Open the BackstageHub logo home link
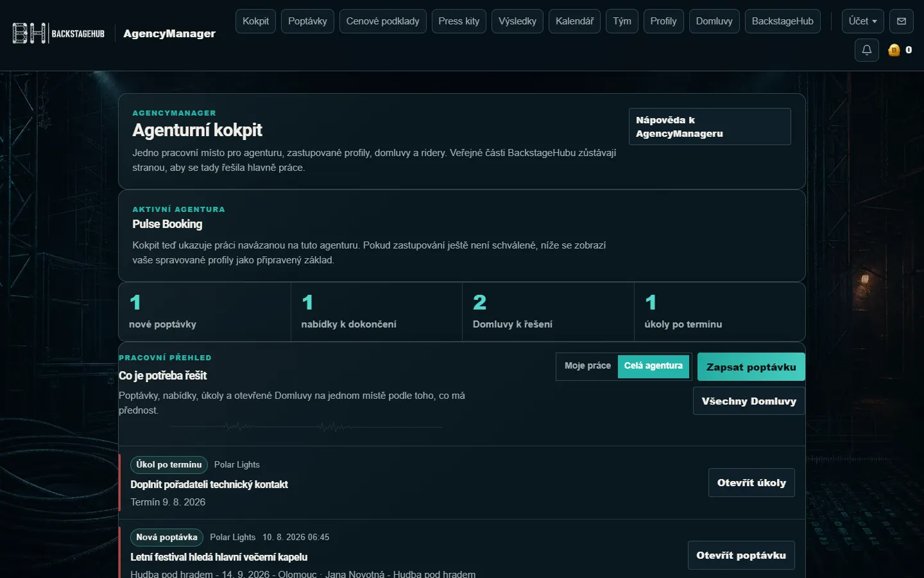 pyautogui.click(x=58, y=33)
